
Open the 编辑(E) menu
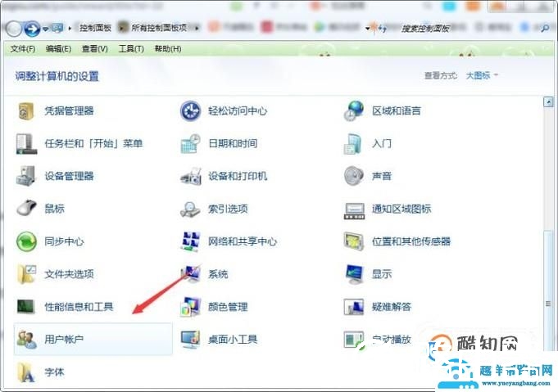click(58, 48)
